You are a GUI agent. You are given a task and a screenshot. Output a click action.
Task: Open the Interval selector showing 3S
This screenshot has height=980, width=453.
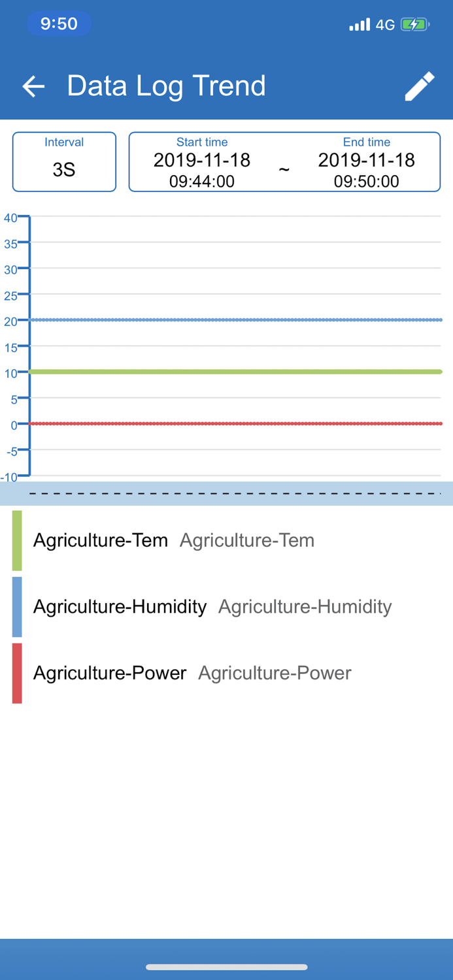click(x=63, y=161)
